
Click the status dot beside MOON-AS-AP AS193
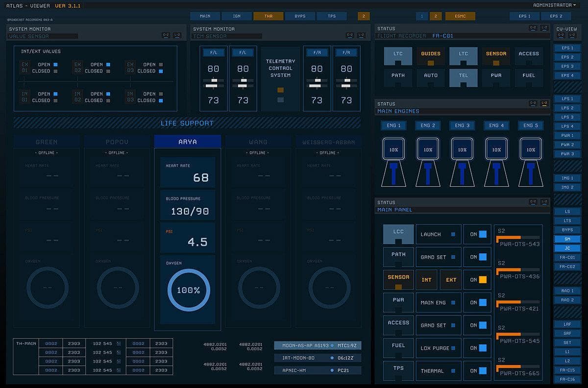(x=332, y=345)
